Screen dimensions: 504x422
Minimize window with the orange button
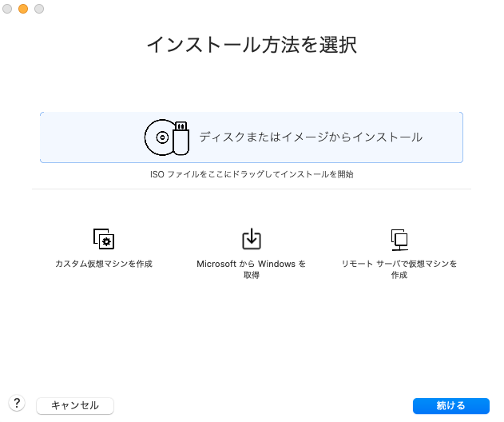click(x=23, y=9)
